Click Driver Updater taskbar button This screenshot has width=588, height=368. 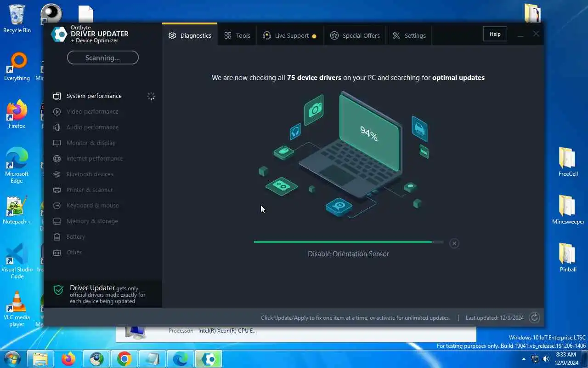point(209,359)
